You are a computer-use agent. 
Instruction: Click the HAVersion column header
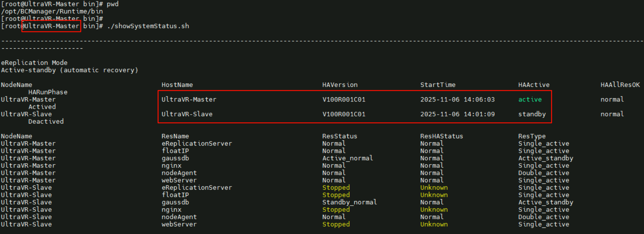coord(340,85)
